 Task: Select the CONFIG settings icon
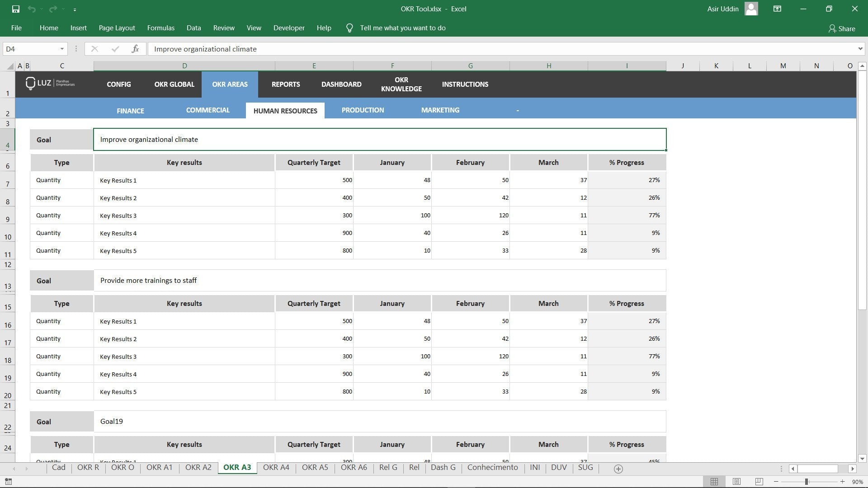click(118, 84)
